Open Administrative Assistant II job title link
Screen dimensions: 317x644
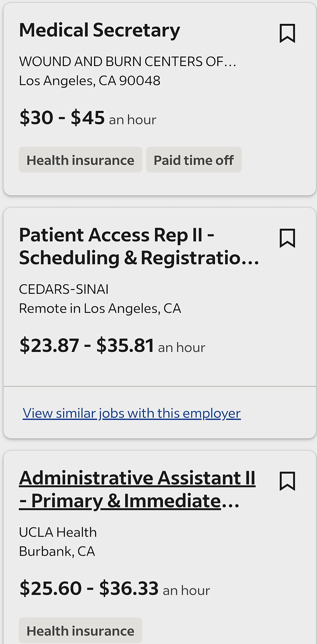[137, 489]
